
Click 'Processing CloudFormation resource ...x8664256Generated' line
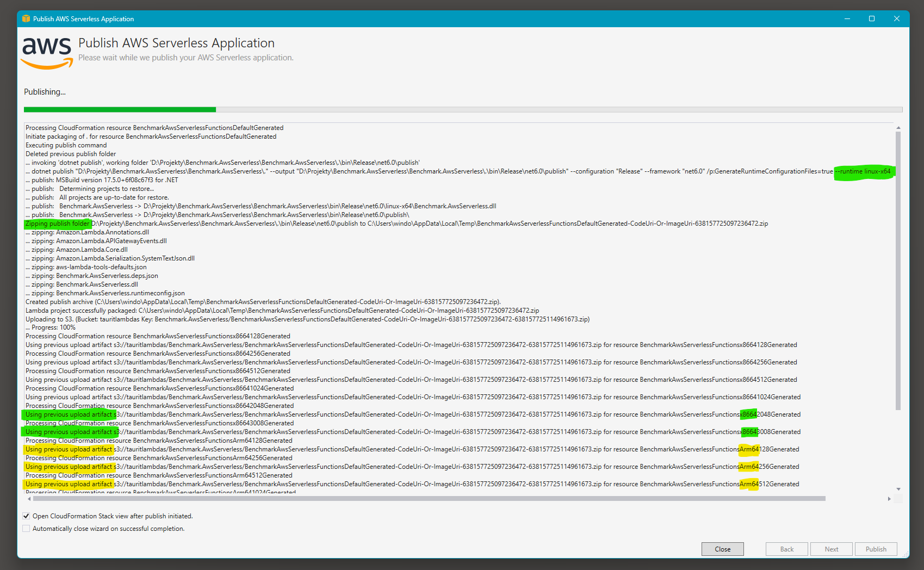tap(158, 354)
